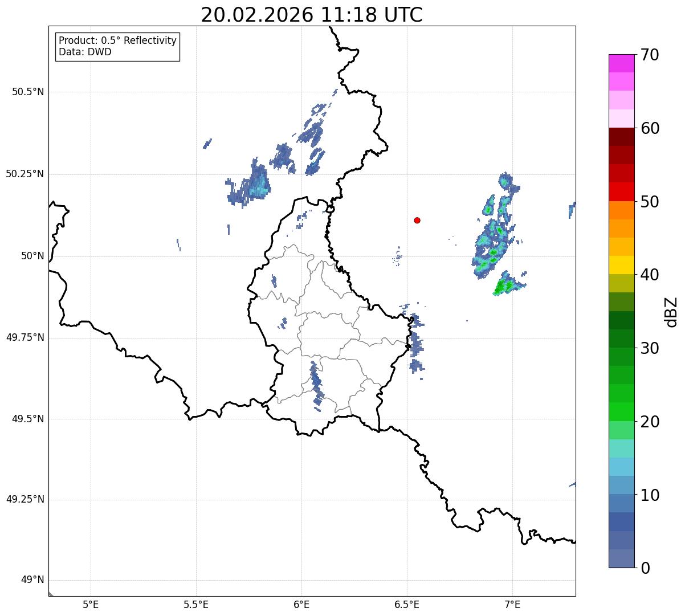Screen dimensions: 685x616
Task: Select the orange 45 dBZ colorbar segment
Action: pyautogui.click(x=621, y=229)
